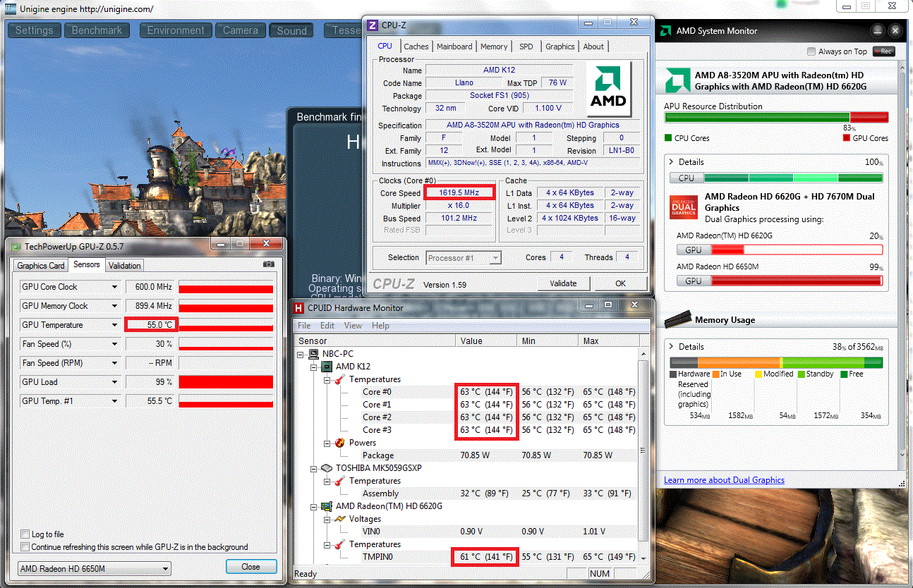Viewport: 913px width, 588px height.
Task: Collapse the Voltages tree node
Action: pos(327,519)
